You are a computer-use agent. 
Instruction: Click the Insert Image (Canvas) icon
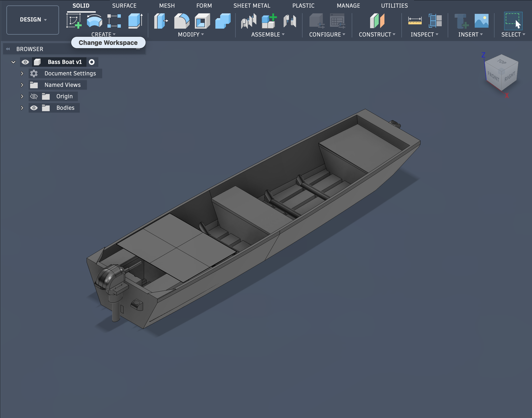click(481, 21)
